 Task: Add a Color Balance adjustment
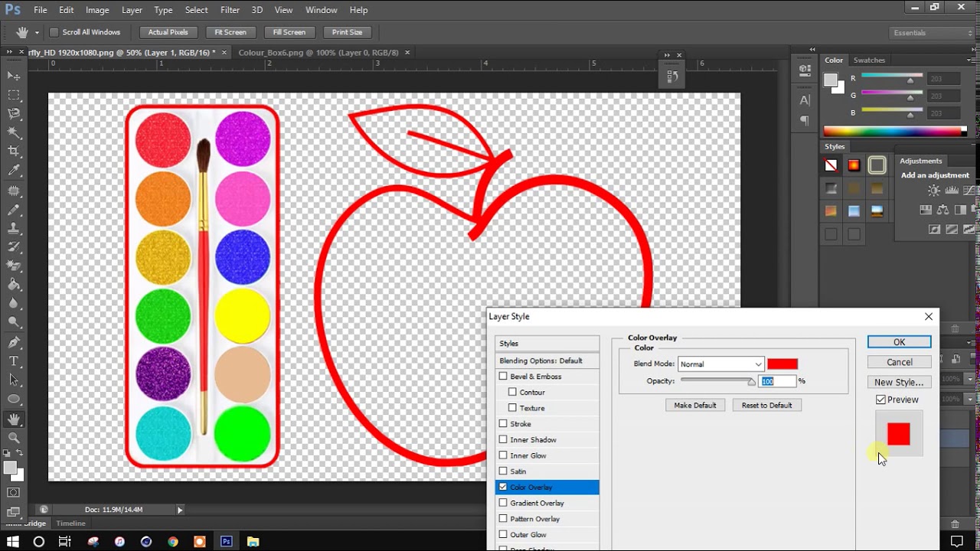942,210
